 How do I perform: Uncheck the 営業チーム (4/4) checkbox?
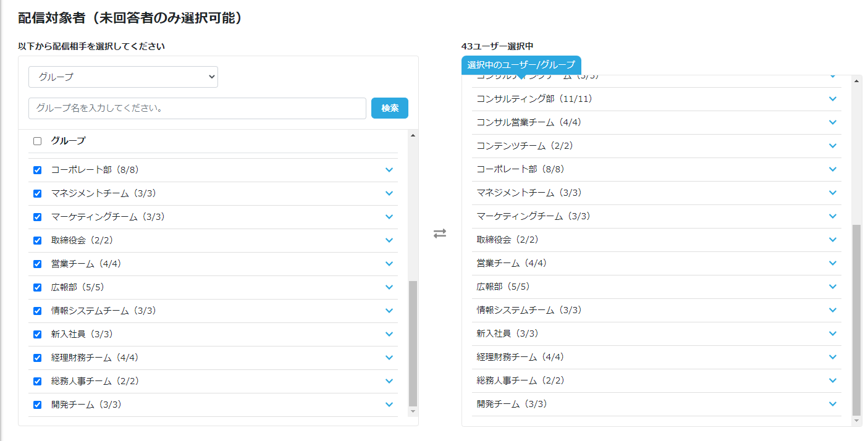[37, 264]
